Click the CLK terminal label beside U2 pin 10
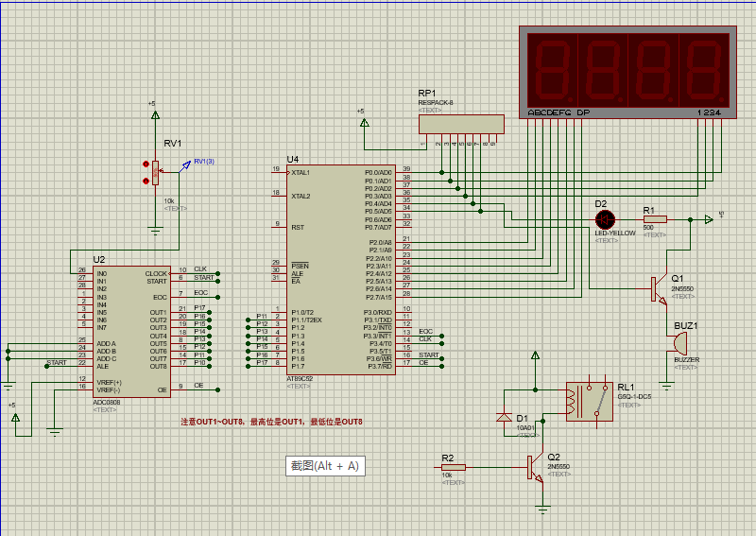 [x=200, y=269]
